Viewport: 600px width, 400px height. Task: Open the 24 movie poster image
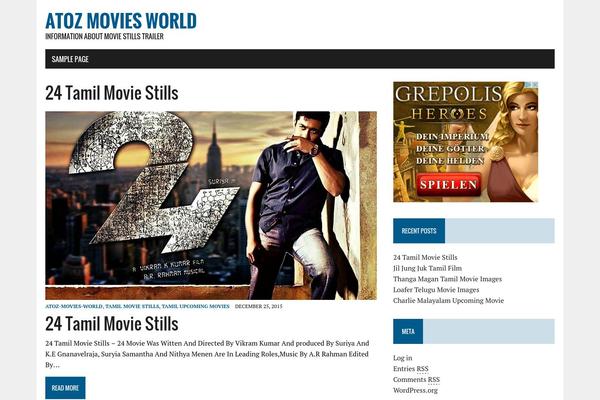click(211, 206)
